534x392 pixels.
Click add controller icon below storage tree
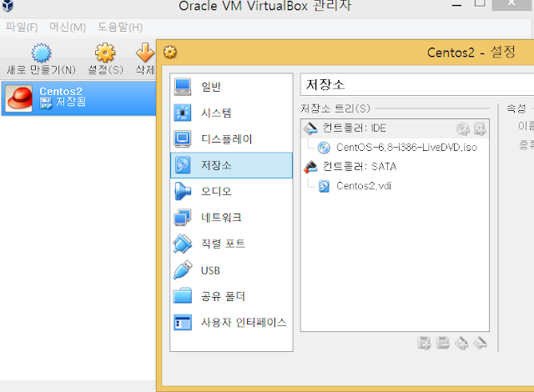tap(461, 343)
